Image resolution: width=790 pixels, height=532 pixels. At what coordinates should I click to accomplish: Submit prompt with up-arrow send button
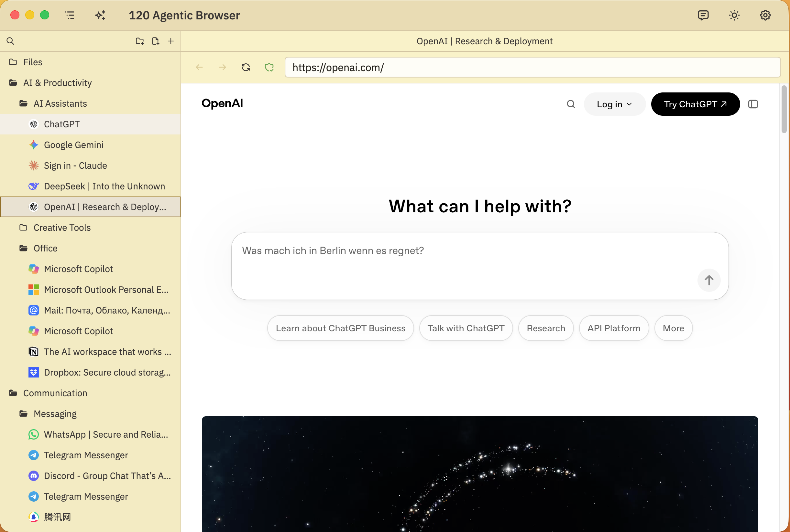[x=709, y=280]
